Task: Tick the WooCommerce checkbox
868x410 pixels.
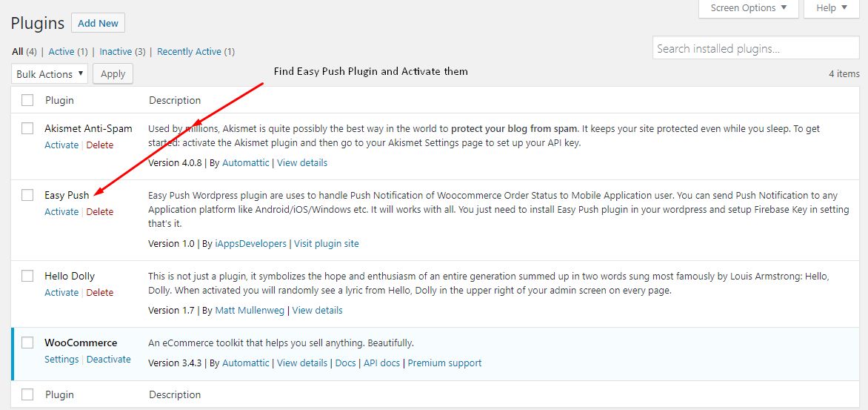Action: 27,343
